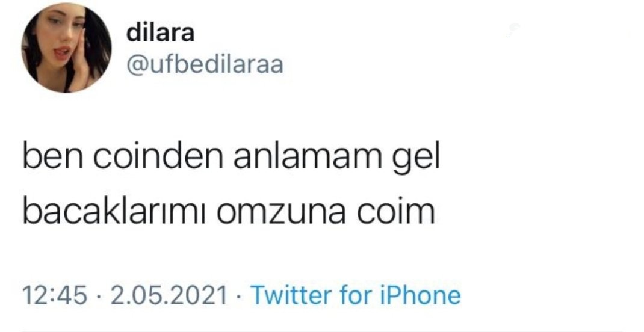Click the 12:45 timestamp
Image resolution: width=644 pixels, height=332 pixels.
click(55, 295)
